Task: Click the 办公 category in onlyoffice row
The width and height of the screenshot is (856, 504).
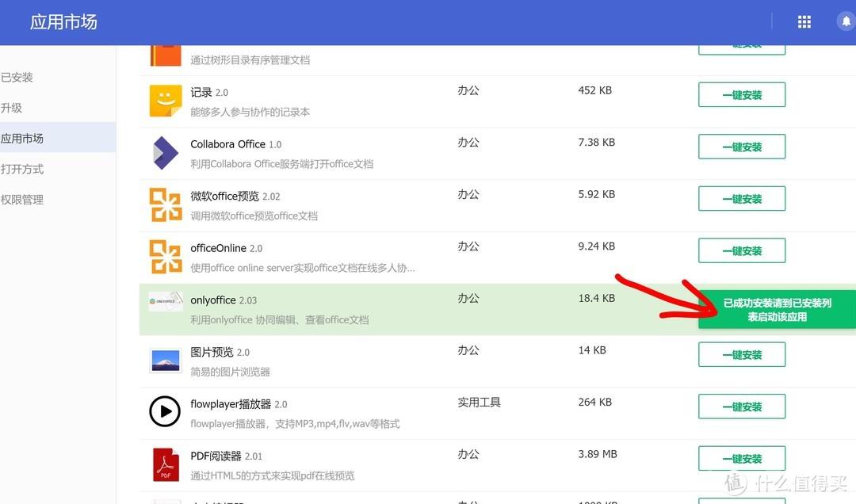Action: click(x=468, y=299)
